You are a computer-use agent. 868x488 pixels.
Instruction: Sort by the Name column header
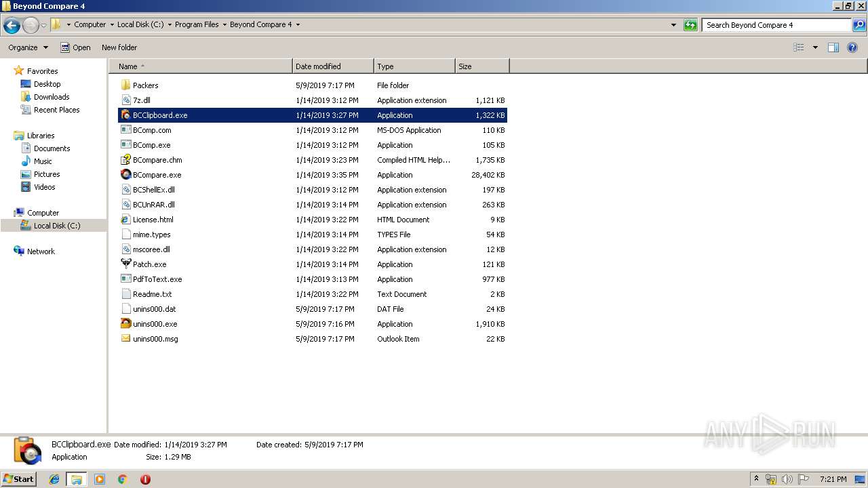pyautogui.click(x=201, y=66)
